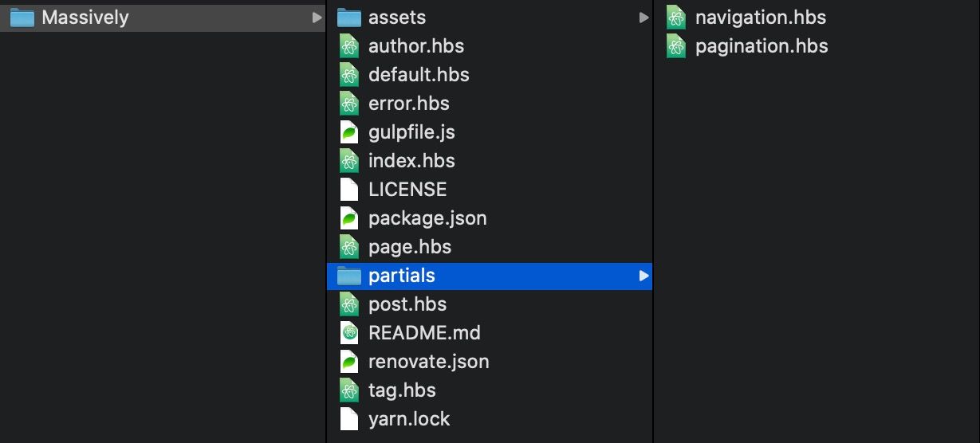The image size is (980, 443).
Task: Choose the package.json file name
Action: (x=427, y=218)
